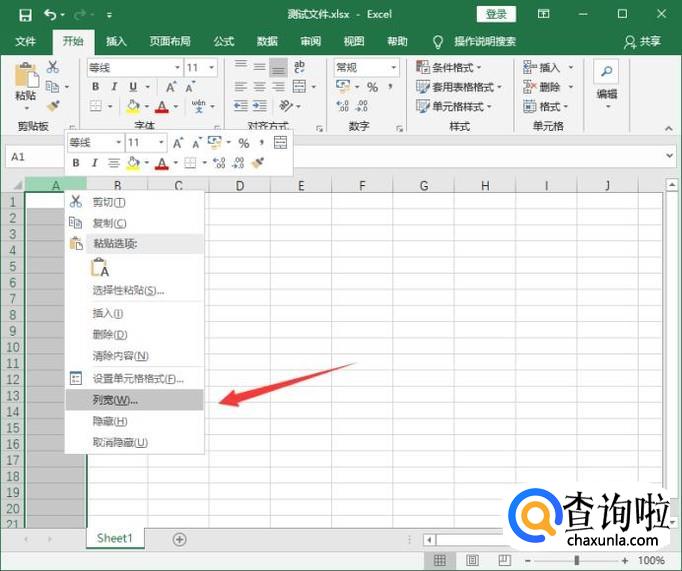Open the 文件 tab
The height and width of the screenshot is (571, 682).
[x=26, y=41]
